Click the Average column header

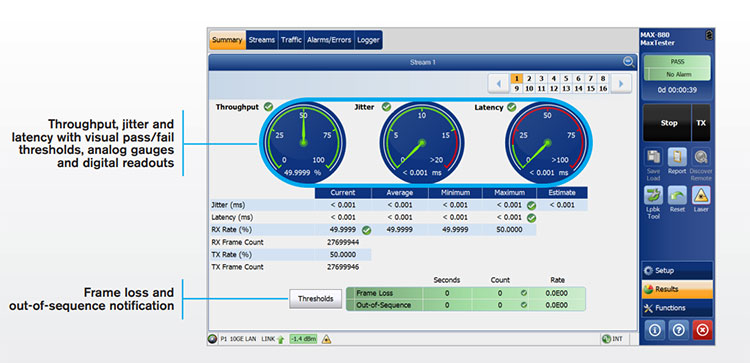pos(399,193)
